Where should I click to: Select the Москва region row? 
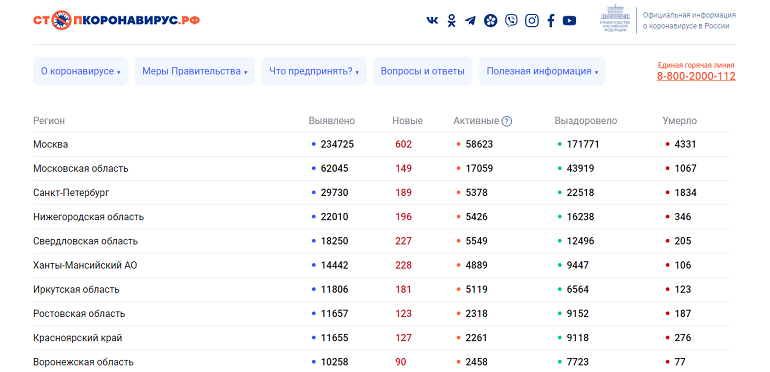(382, 144)
